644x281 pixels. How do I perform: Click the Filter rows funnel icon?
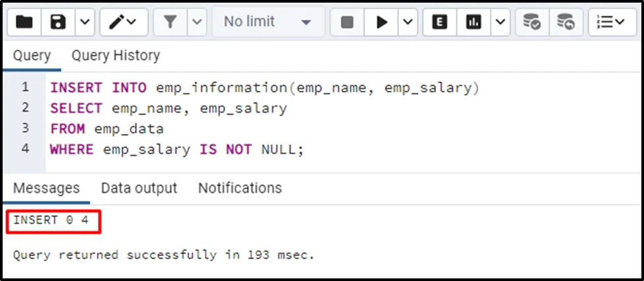171,22
